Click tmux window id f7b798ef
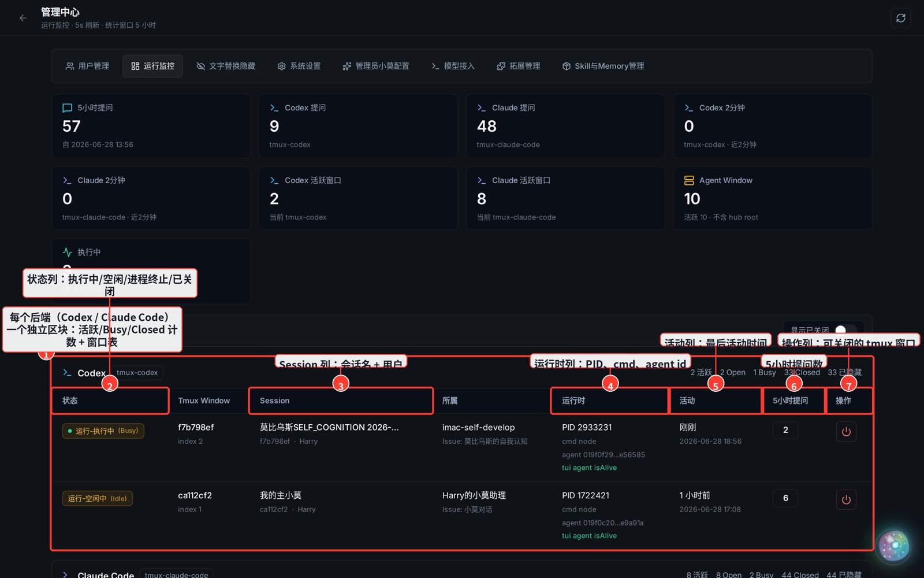This screenshot has height=578, width=924. click(x=196, y=427)
